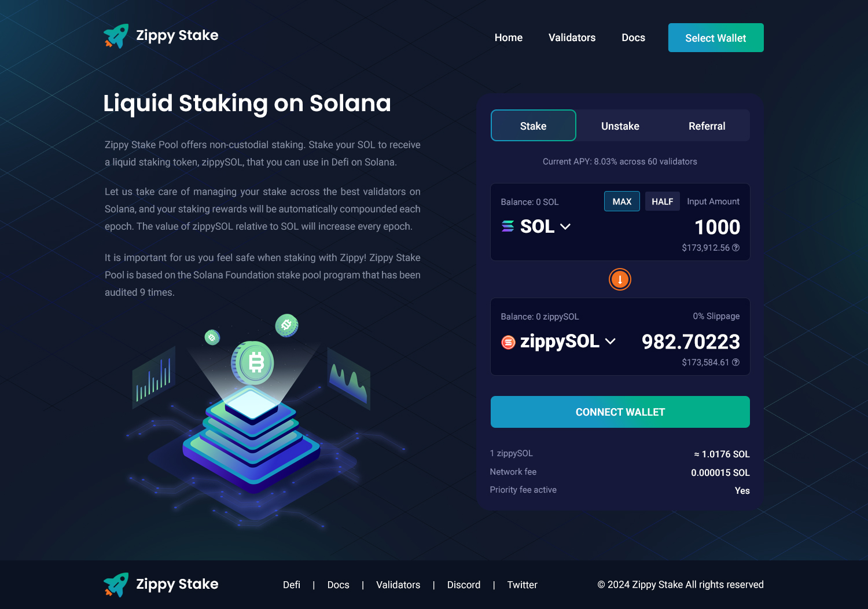Edit the 1000 input amount field
This screenshot has width=868, height=609.
[717, 227]
